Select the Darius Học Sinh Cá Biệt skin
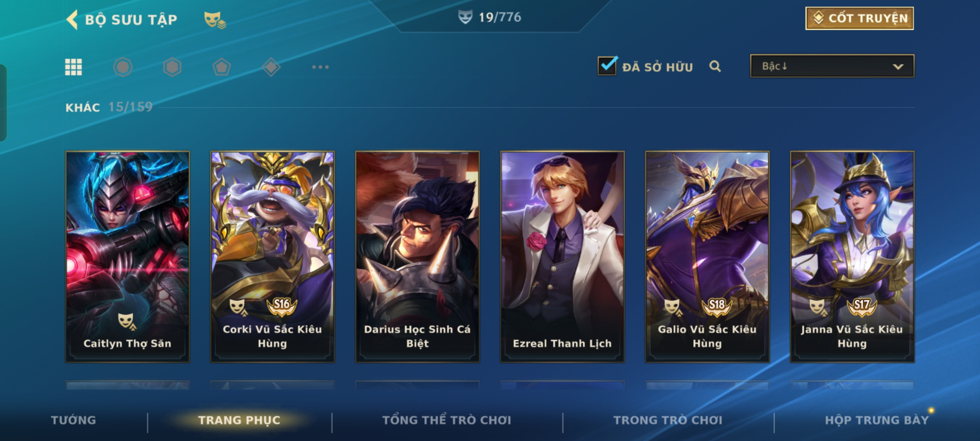Image resolution: width=980 pixels, height=441 pixels. click(x=417, y=257)
